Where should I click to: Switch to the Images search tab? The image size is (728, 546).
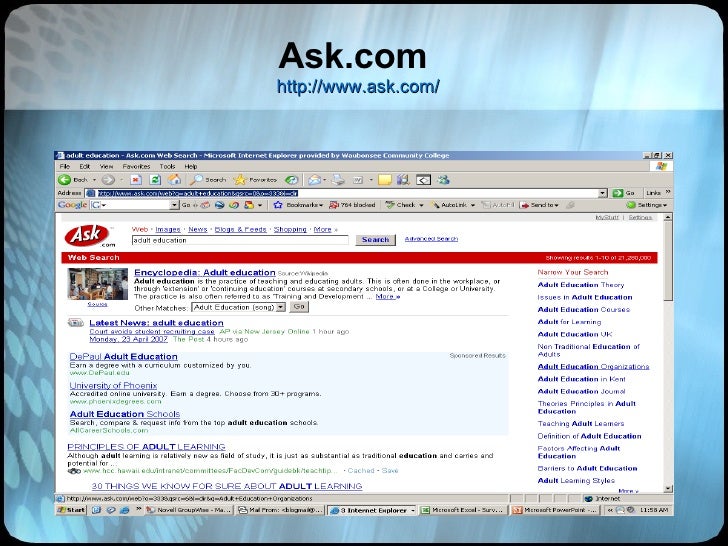pyautogui.click(x=168, y=229)
